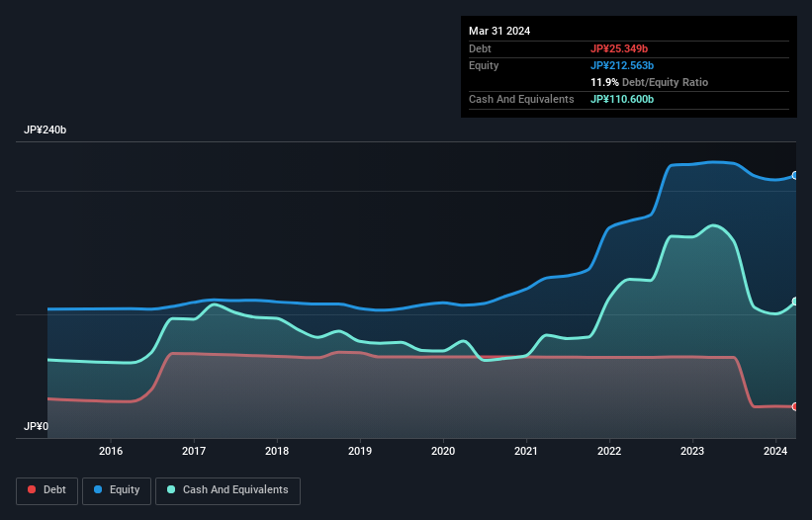Click the red Debt legend dot
The width and height of the screenshot is (812, 520).
click(32, 489)
